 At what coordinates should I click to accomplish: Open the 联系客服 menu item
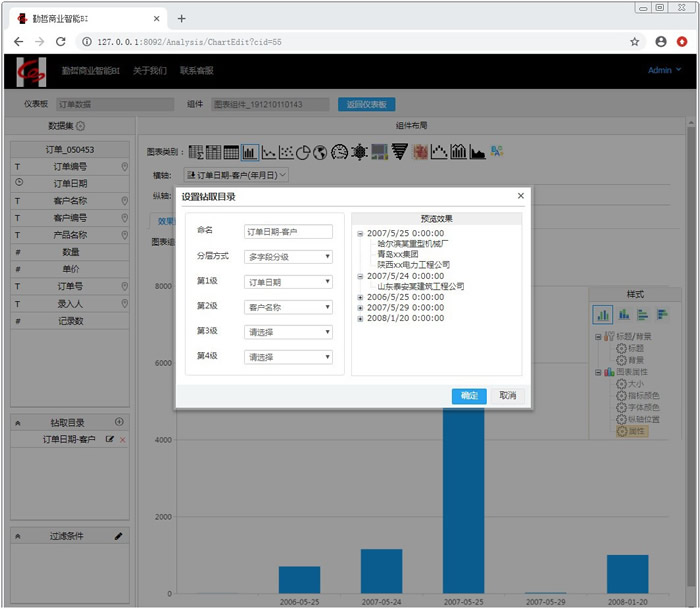click(x=196, y=71)
